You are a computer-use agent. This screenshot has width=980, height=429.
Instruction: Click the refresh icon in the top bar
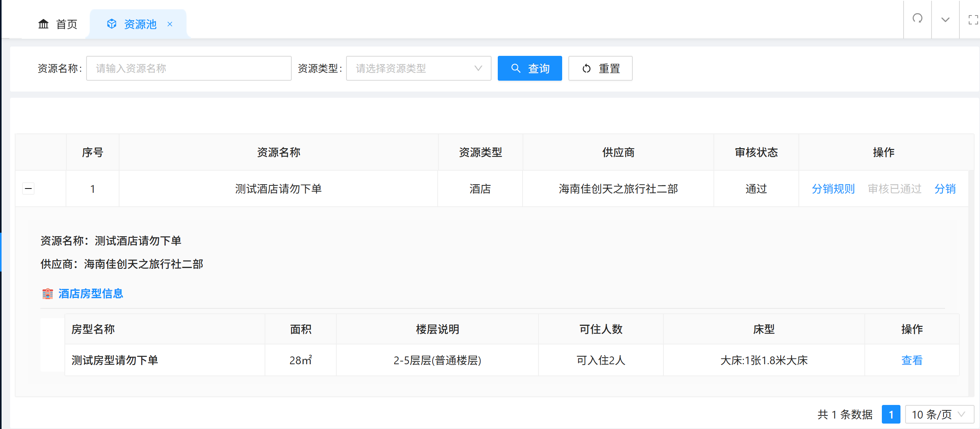click(917, 19)
